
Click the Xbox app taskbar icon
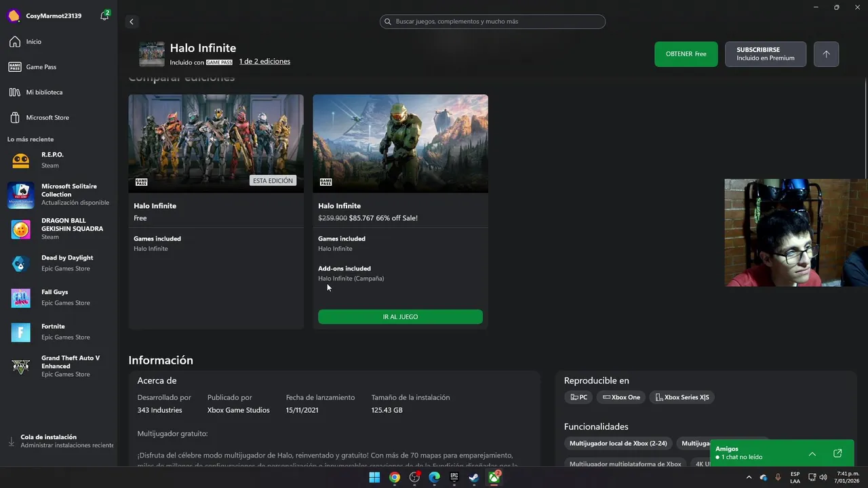(x=494, y=477)
